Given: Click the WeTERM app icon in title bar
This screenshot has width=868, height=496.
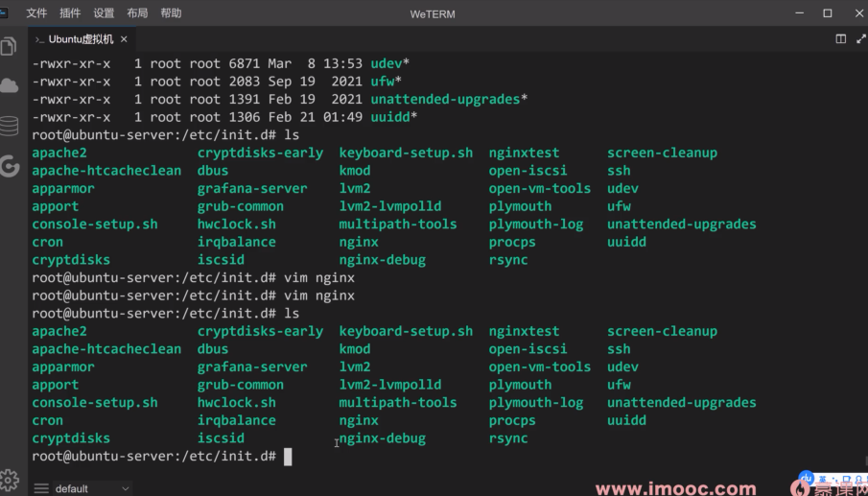Looking at the screenshot, I should [x=3, y=13].
